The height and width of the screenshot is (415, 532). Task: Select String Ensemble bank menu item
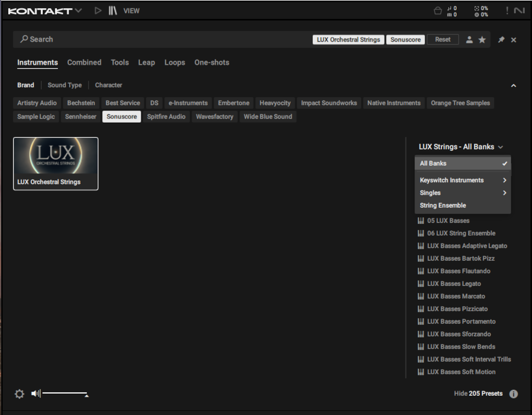tap(443, 206)
